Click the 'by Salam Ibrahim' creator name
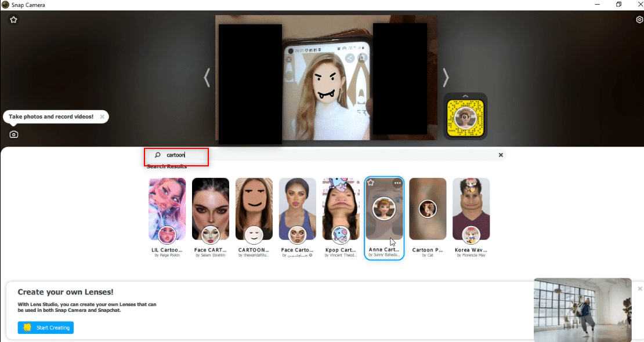Image resolution: width=644 pixels, height=342 pixels. (x=210, y=256)
